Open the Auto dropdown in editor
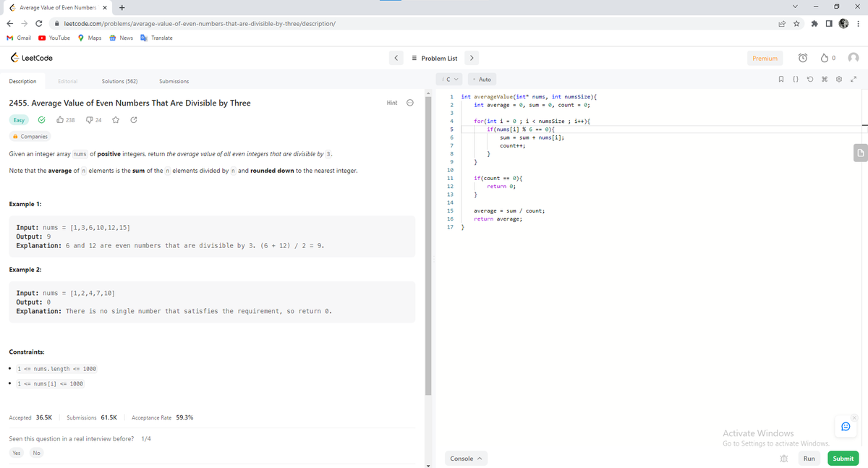868x468 pixels. pyautogui.click(x=480, y=79)
